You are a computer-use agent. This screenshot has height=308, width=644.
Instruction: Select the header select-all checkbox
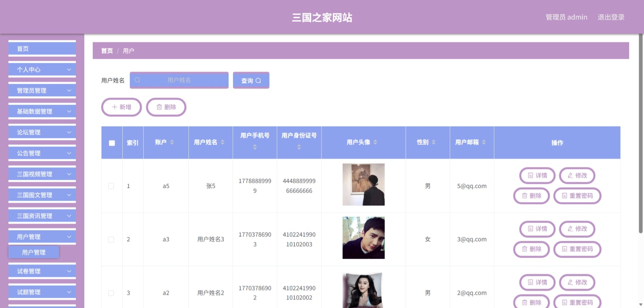pyautogui.click(x=112, y=143)
